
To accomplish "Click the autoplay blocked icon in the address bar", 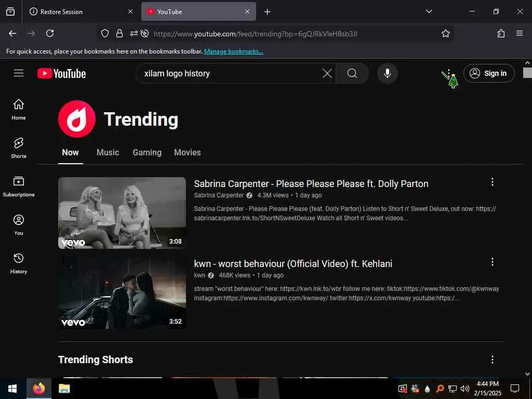I will [x=144, y=33].
